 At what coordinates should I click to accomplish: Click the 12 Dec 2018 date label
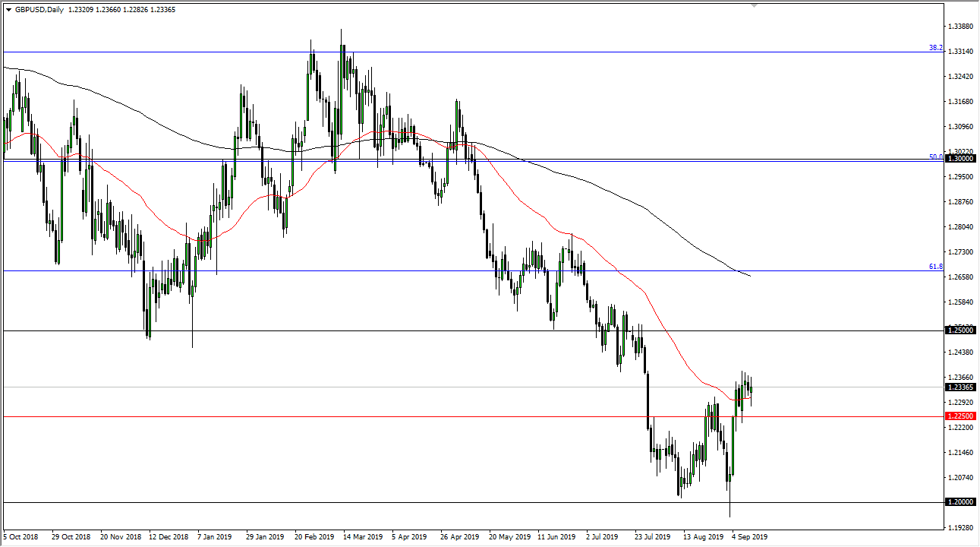coord(169,536)
